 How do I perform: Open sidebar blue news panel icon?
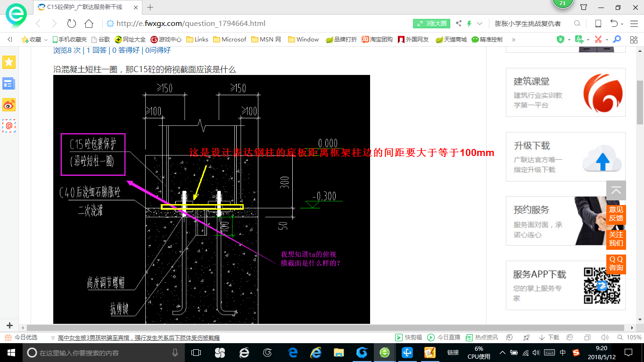tap(9, 83)
